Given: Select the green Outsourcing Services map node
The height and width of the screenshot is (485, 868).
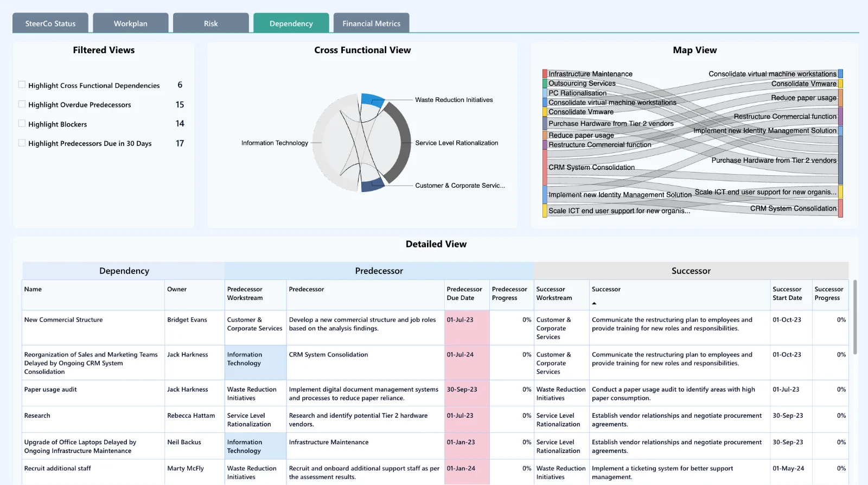Looking at the screenshot, I should tap(545, 84).
